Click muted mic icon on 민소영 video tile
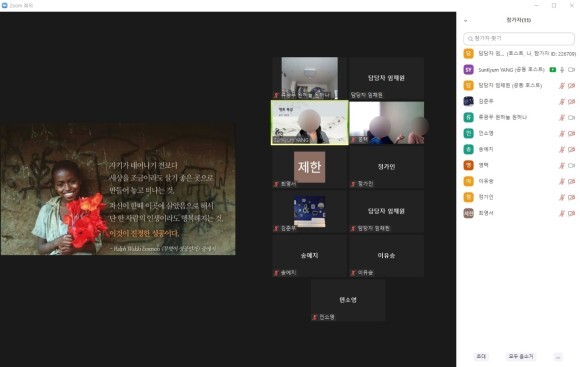580x367 pixels. (314, 317)
